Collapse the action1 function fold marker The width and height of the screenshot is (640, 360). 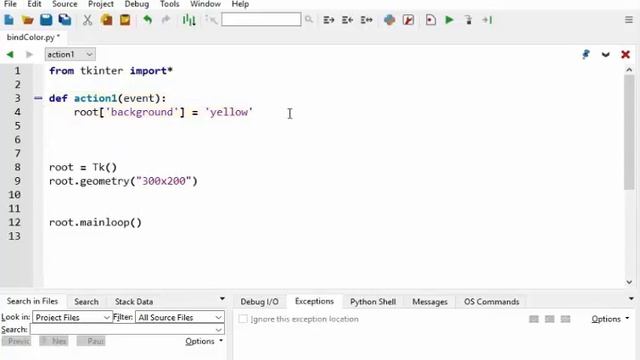[38, 98]
